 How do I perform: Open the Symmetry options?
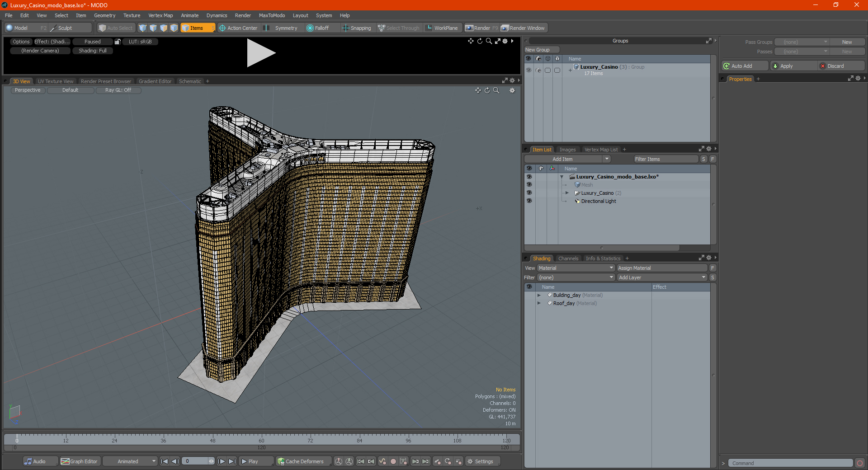point(281,28)
